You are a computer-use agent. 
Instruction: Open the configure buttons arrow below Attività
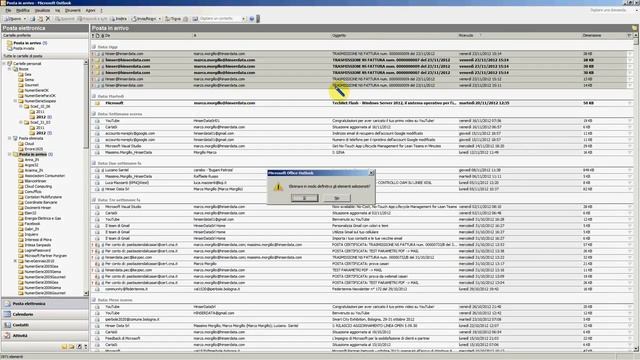[x=85, y=347]
